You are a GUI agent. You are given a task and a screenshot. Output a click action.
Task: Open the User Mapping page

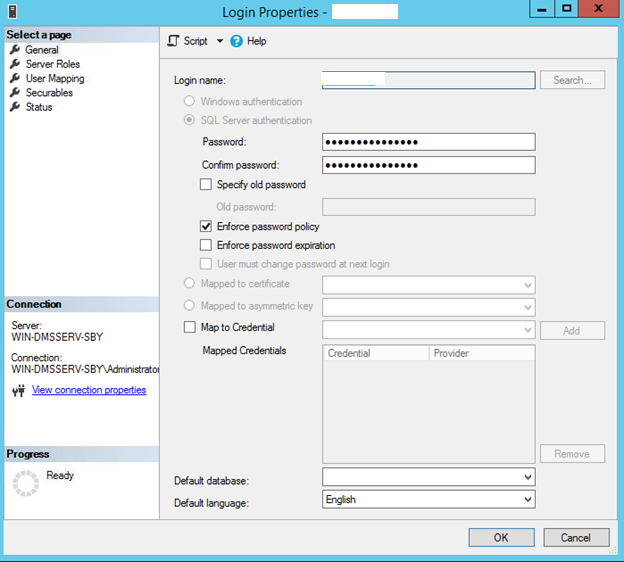pos(54,78)
